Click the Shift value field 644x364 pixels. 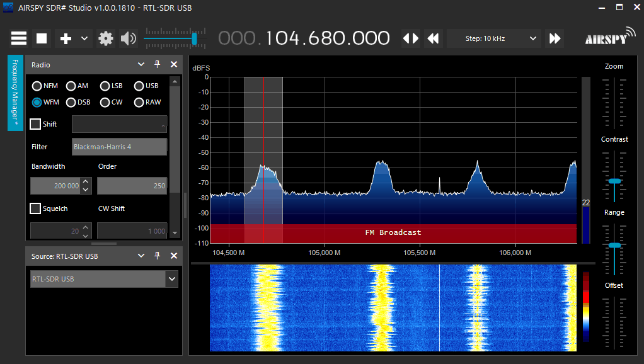pos(119,124)
